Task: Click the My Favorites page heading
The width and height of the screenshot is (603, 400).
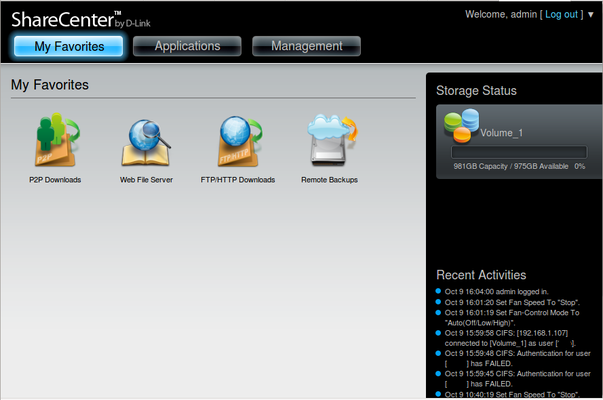Action: pyautogui.click(x=50, y=85)
